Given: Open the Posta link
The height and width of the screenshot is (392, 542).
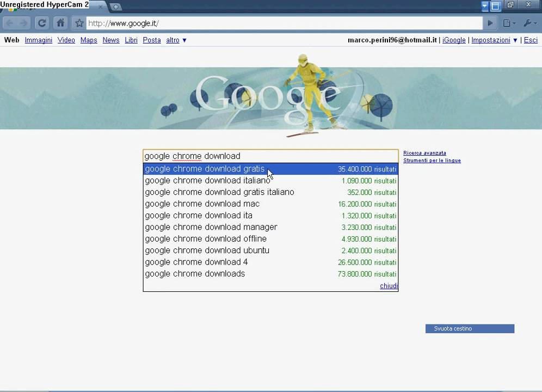Looking at the screenshot, I should [x=152, y=40].
